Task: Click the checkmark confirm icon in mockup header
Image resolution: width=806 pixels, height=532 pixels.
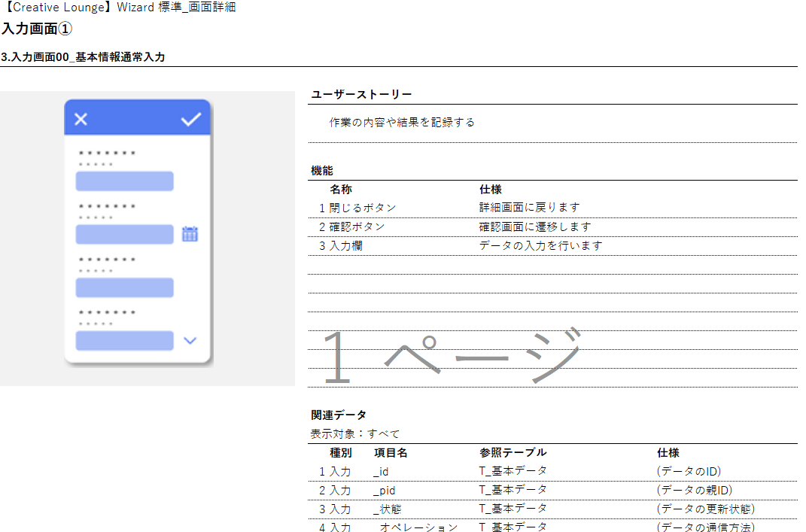Action: [191, 119]
